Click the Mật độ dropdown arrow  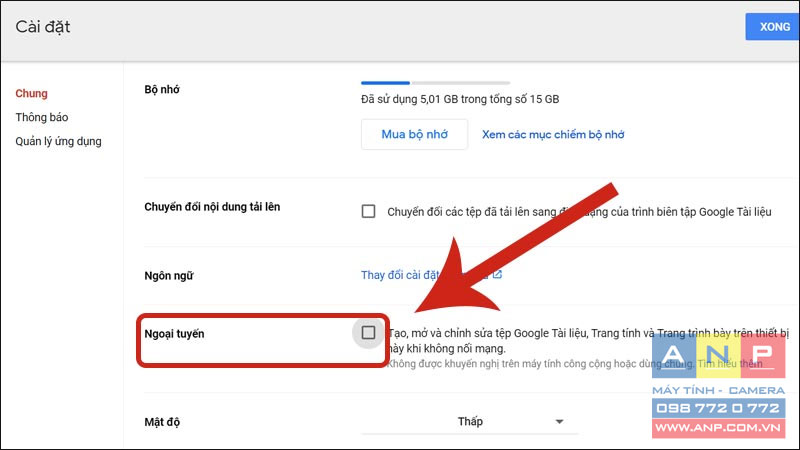click(559, 421)
